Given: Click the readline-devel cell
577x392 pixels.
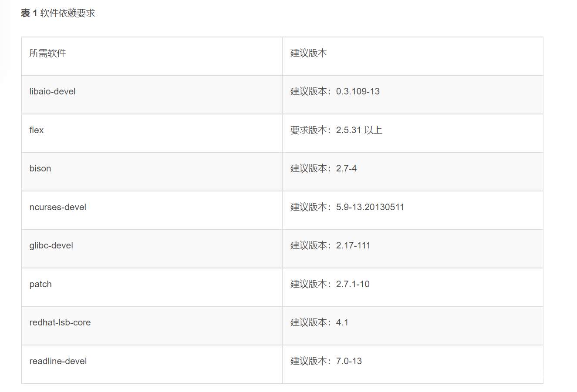Looking at the screenshot, I should (58, 361).
